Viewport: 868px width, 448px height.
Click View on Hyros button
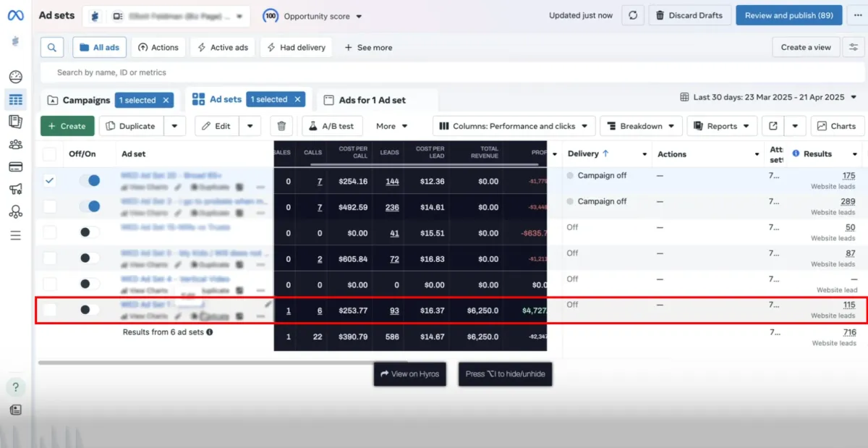click(x=409, y=374)
